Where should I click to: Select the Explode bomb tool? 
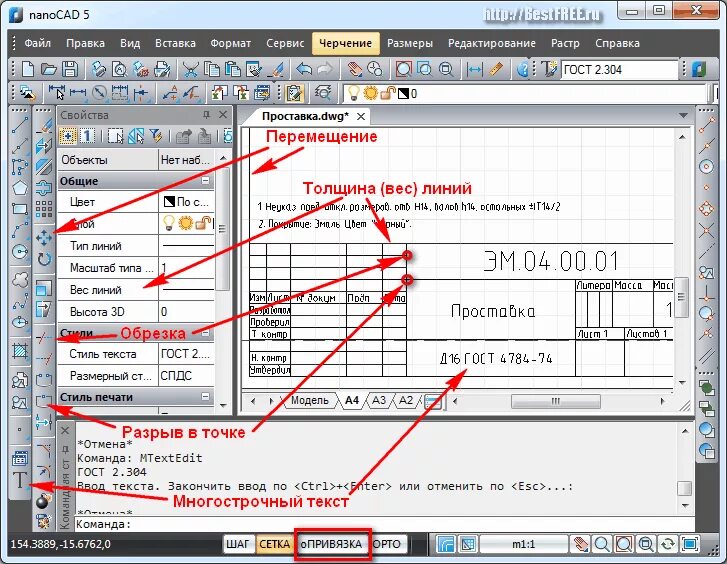click(44, 501)
